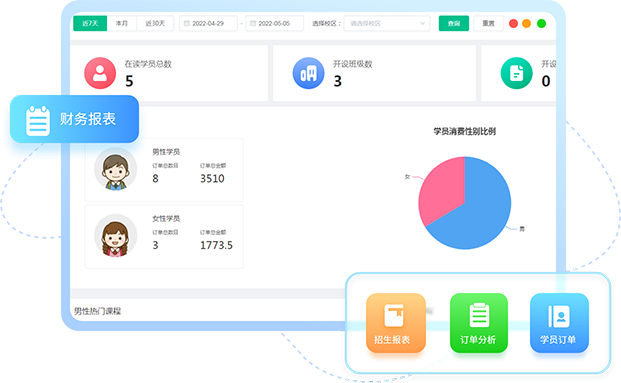This screenshot has height=383, width=621.
Task: Click the red 在读学员总数 person icon
Action: point(100,73)
